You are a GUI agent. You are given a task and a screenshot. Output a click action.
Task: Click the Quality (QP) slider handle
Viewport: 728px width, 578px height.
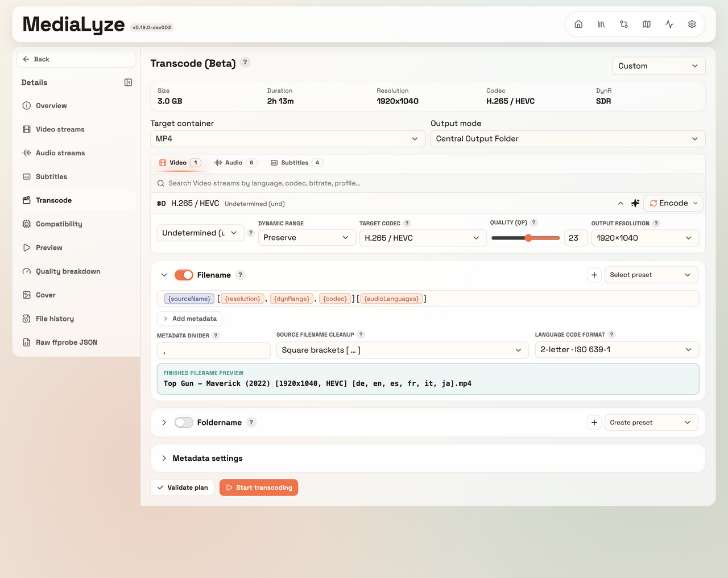point(528,238)
